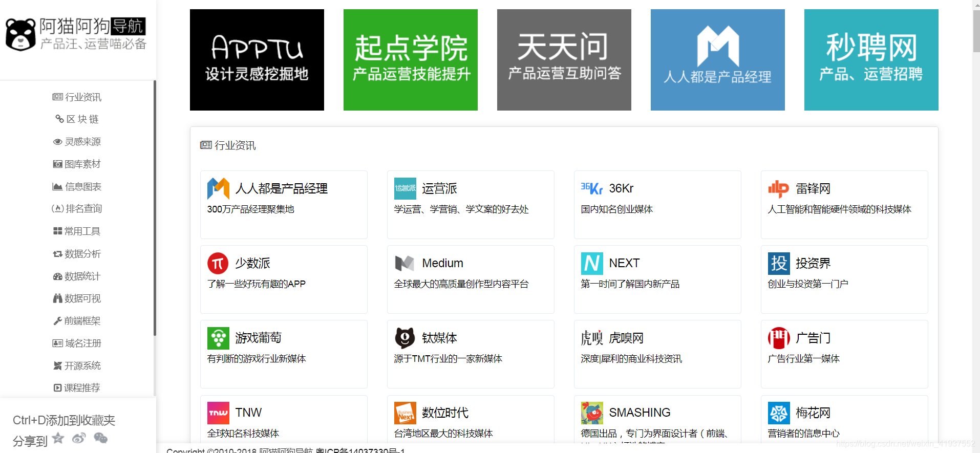Go to 排名查询 sidebar section

click(77, 209)
